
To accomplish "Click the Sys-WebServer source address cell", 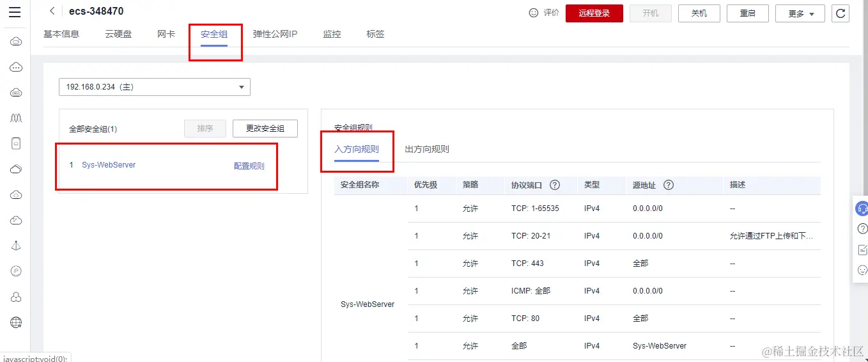I will [660, 346].
